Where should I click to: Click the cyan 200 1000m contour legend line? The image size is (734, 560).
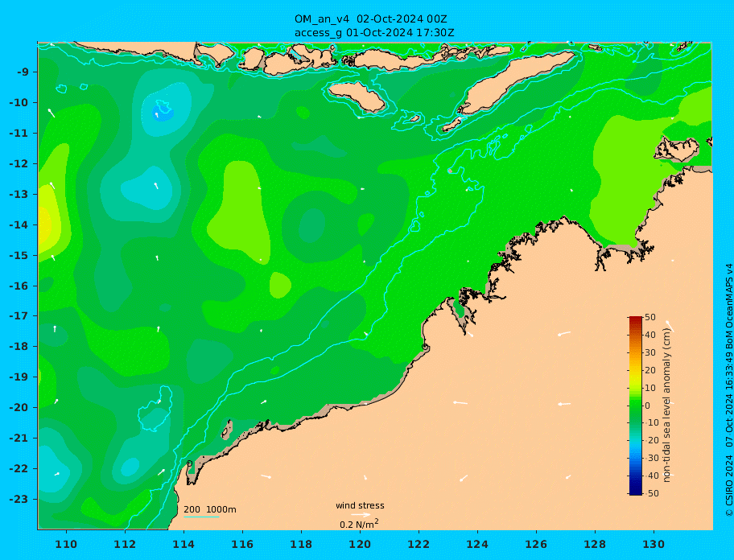[x=201, y=517]
